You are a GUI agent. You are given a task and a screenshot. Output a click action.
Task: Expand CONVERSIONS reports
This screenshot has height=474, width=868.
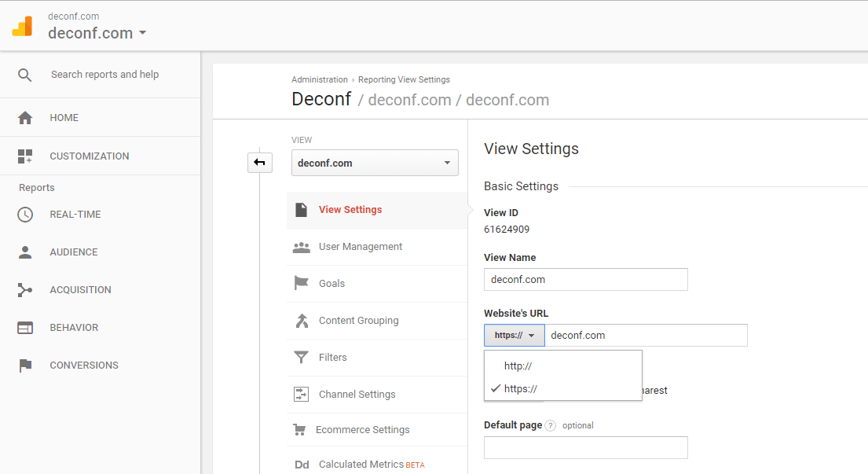[84, 365]
